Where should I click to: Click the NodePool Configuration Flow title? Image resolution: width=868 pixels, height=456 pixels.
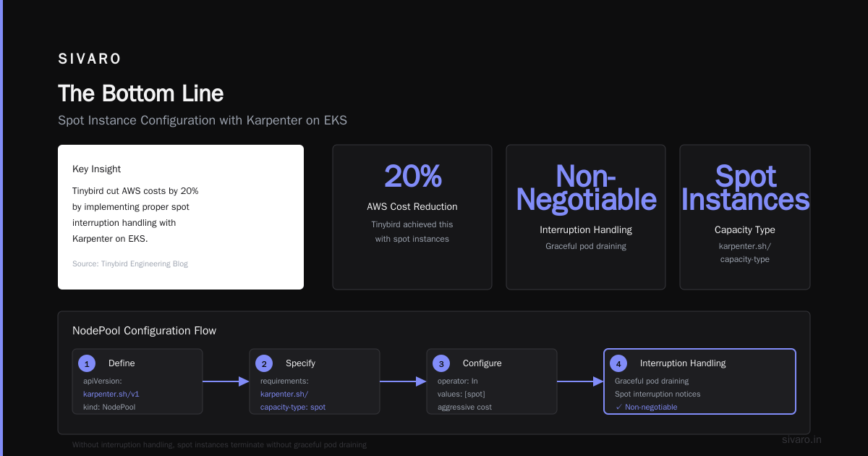click(x=144, y=331)
